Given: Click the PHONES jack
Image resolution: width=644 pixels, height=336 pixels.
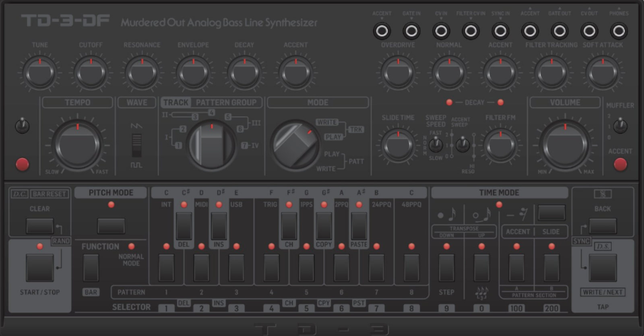Looking at the screenshot, I should 619,31.
